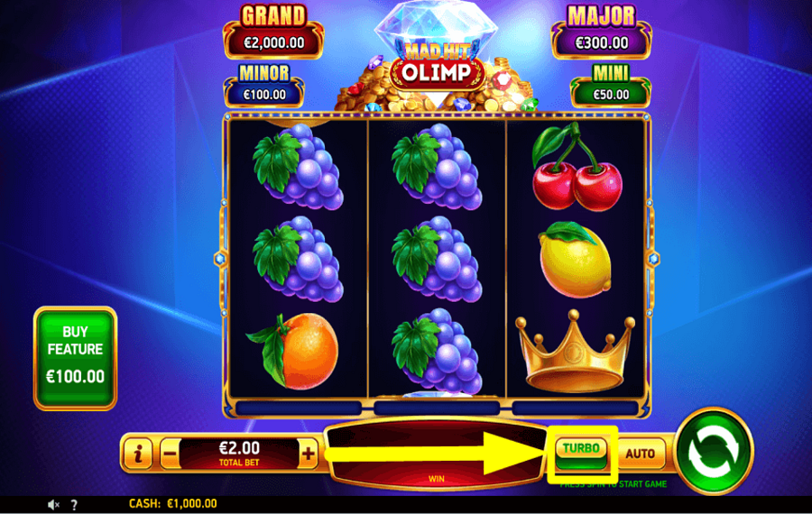This screenshot has width=812, height=514.
Task: Buy Feature for €100.00
Action: (76, 358)
